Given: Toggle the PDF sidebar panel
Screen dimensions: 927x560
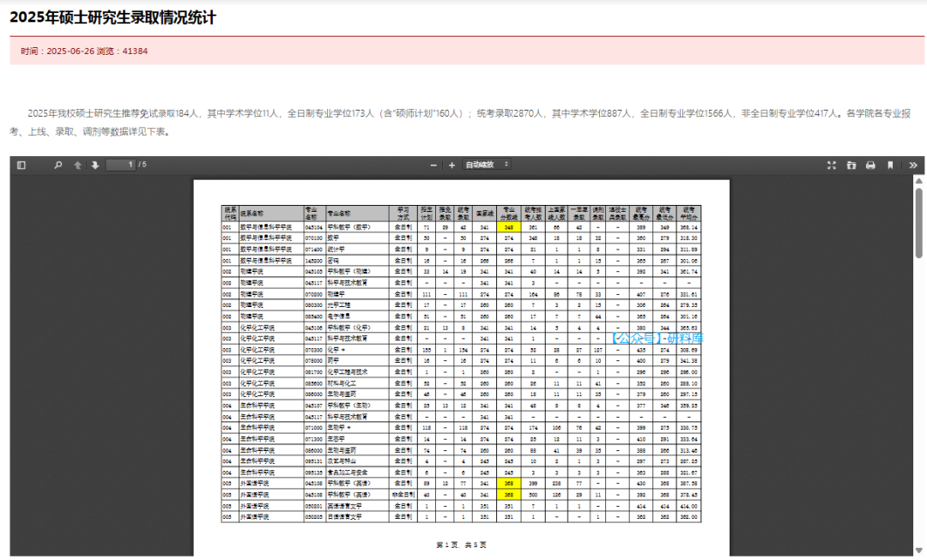Looking at the screenshot, I should pos(21,165).
